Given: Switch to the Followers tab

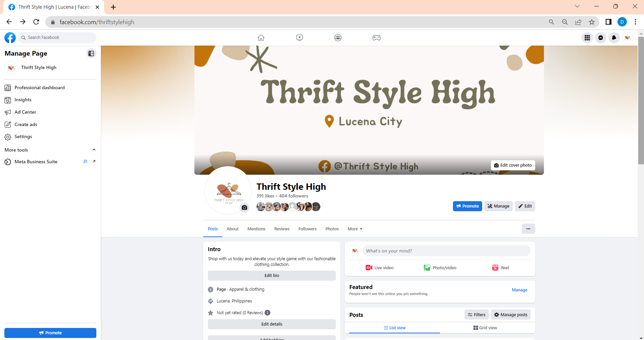Looking at the screenshot, I should 307,229.
